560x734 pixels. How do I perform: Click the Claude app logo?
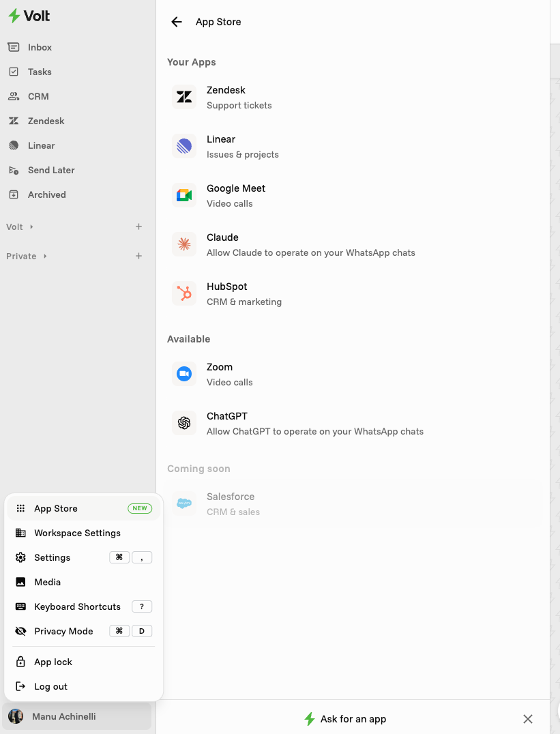coord(184,244)
